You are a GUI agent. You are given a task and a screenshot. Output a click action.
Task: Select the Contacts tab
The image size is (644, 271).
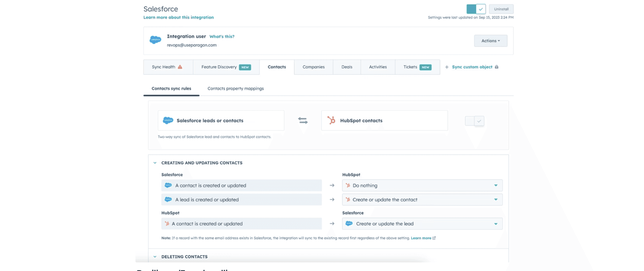click(x=277, y=67)
